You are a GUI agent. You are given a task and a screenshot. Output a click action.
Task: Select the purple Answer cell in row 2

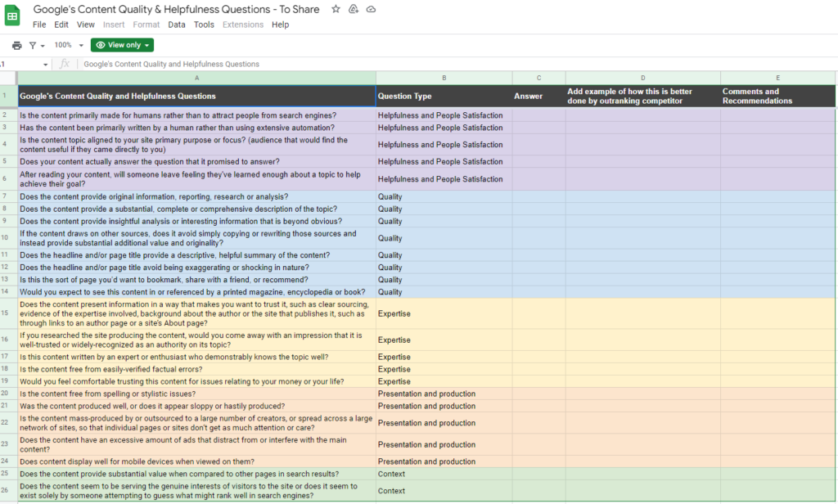click(538, 115)
